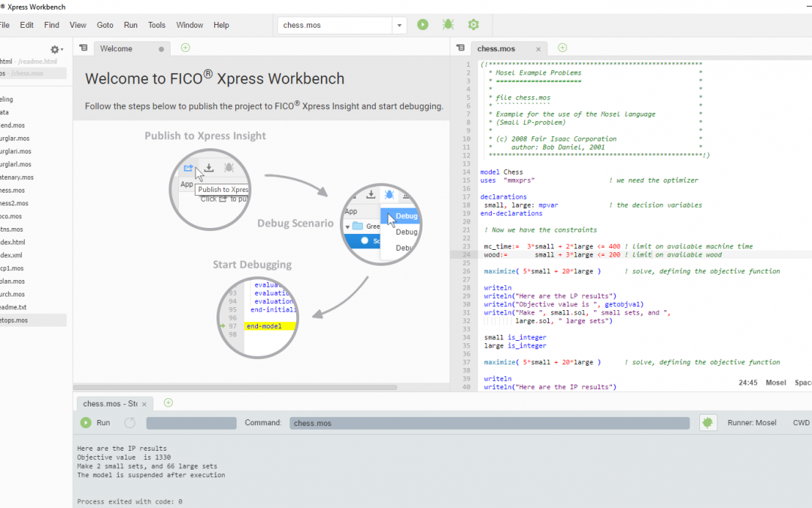Open the Find menu
Viewport: 812px width, 508px height.
(x=52, y=25)
